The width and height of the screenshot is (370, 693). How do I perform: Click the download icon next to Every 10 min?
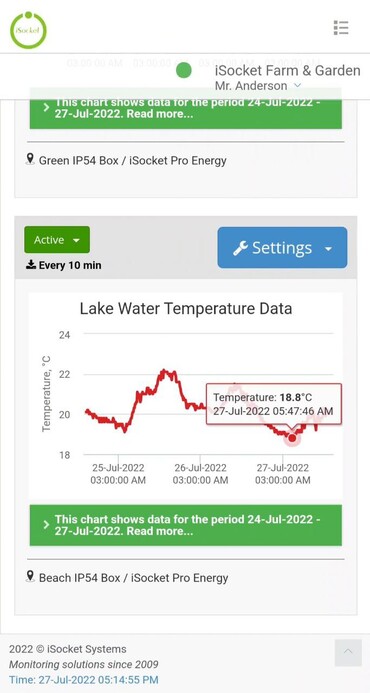(31, 265)
